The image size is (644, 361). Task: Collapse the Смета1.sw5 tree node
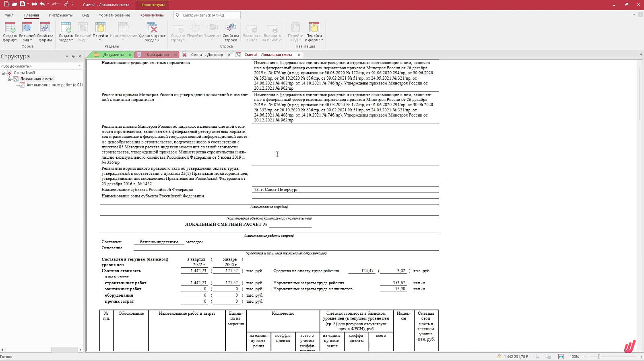(3, 73)
